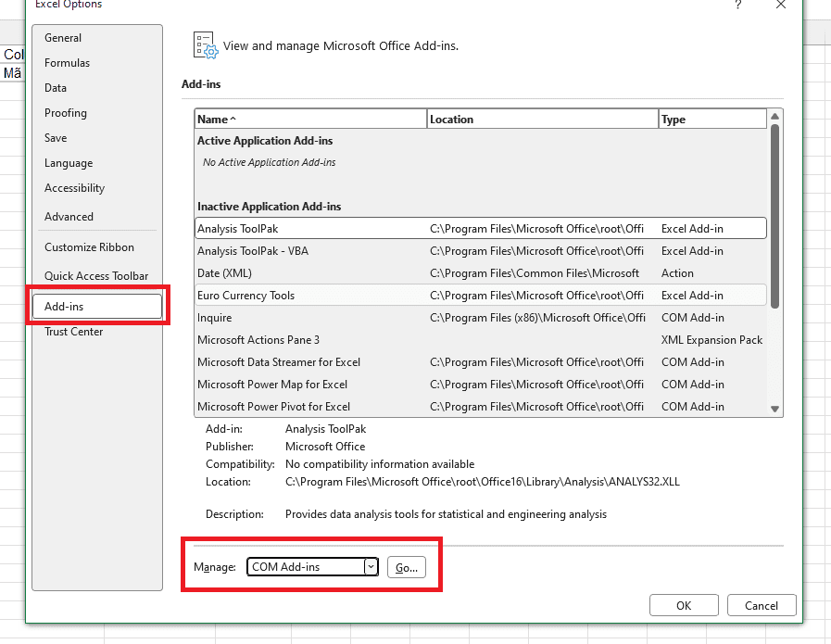
Task: Select the Add-ins category
Action: tap(97, 307)
